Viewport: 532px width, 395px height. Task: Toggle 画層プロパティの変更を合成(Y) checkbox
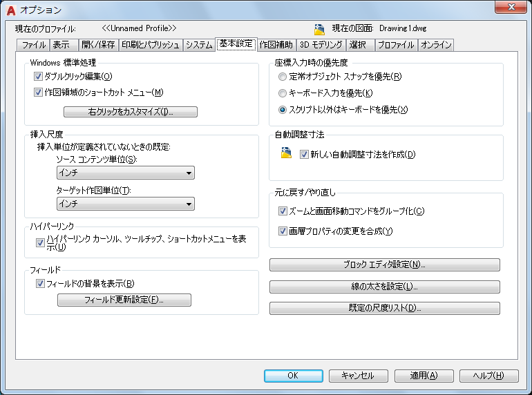(283, 231)
